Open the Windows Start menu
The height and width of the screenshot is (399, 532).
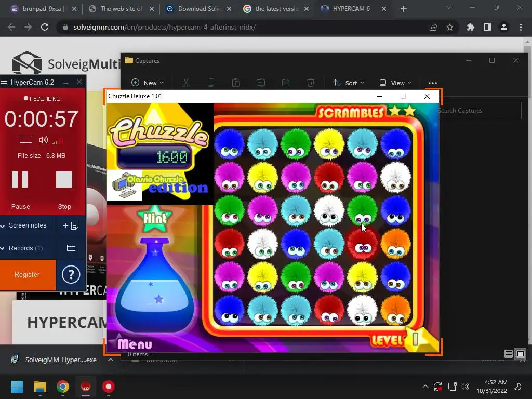pos(17,387)
